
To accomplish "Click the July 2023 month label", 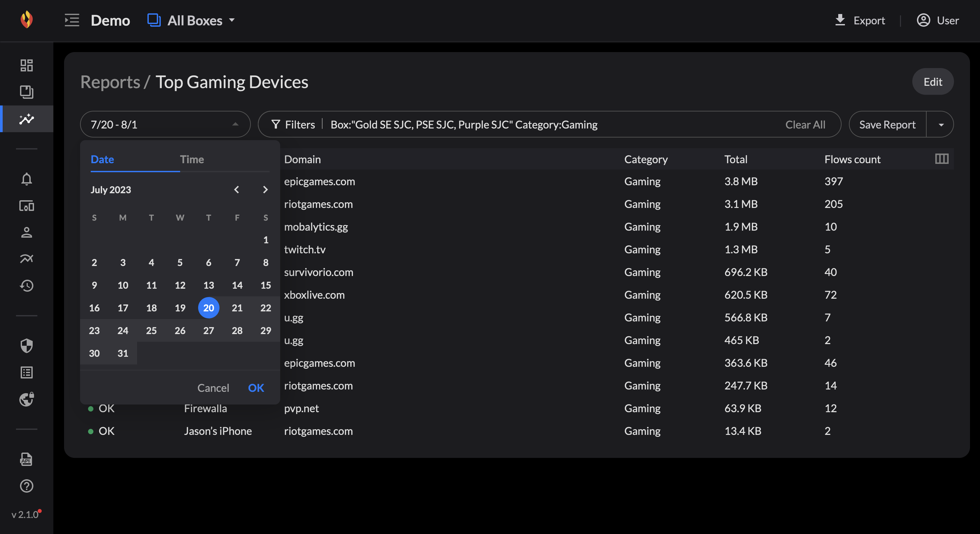I will (111, 190).
